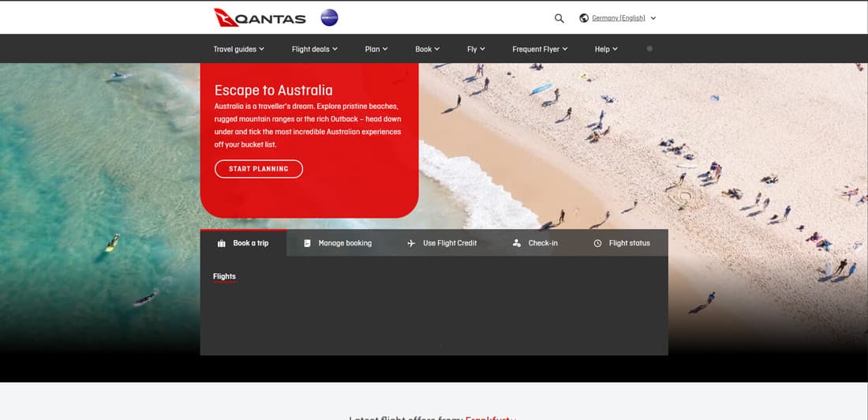868x420 pixels.
Task: Select the Book a trip tab
Action: (243, 242)
